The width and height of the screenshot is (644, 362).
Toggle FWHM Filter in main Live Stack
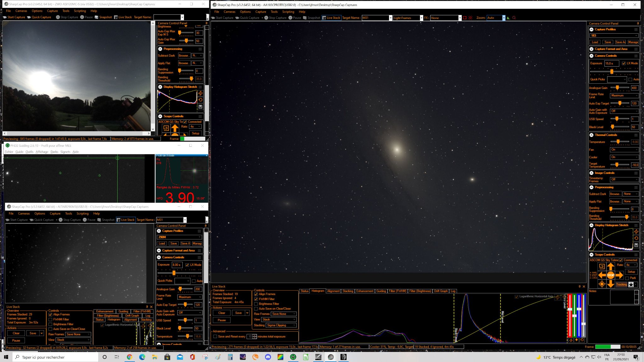click(x=256, y=299)
